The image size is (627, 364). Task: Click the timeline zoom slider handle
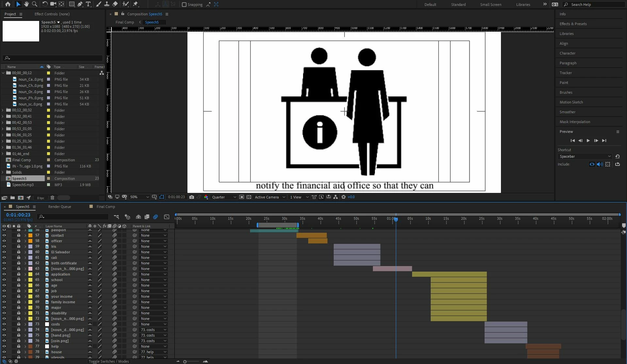185,361
